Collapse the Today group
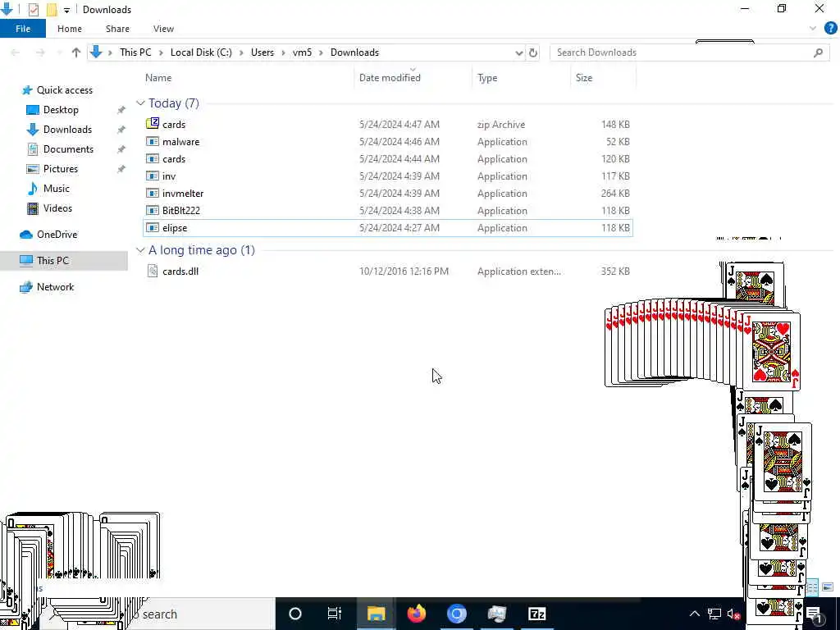This screenshot has width=840, height=630. pos(140,103)
